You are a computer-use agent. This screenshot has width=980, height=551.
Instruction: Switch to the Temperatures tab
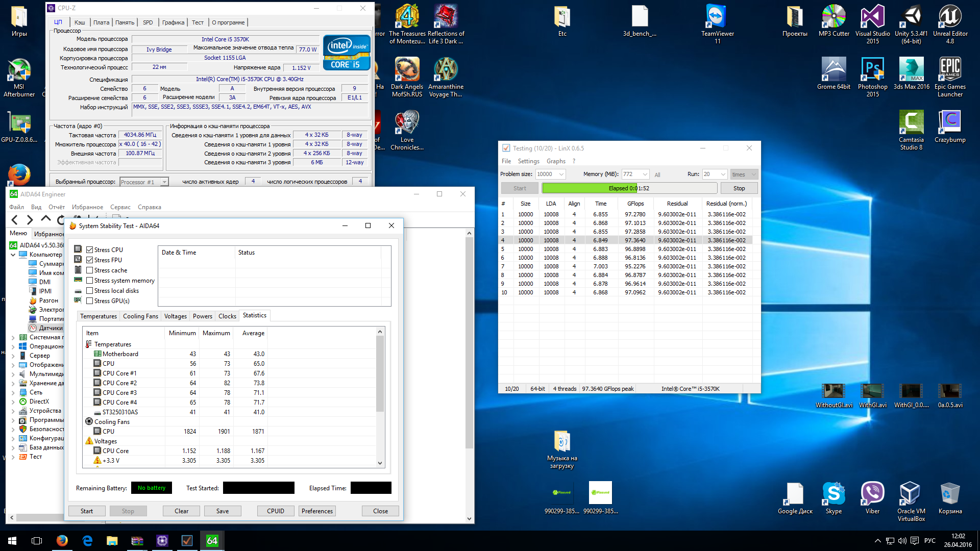click(x=99, y=316)
